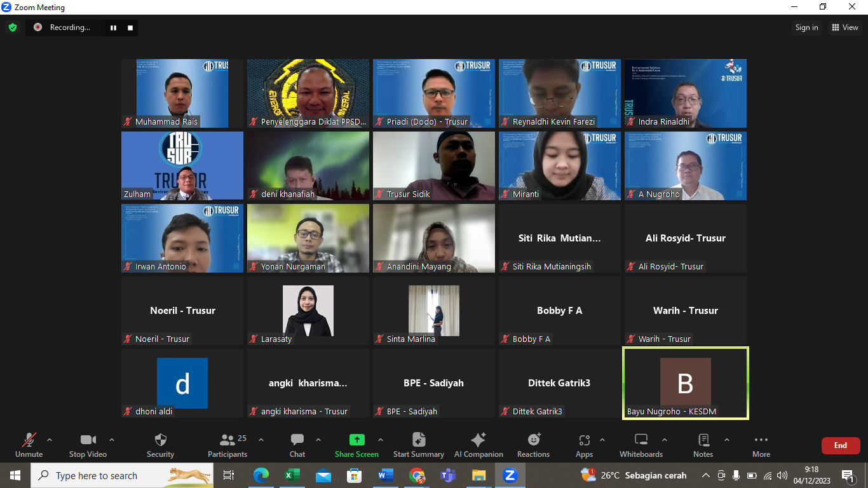Click the volume speaker tray icon

coord(782,475)
